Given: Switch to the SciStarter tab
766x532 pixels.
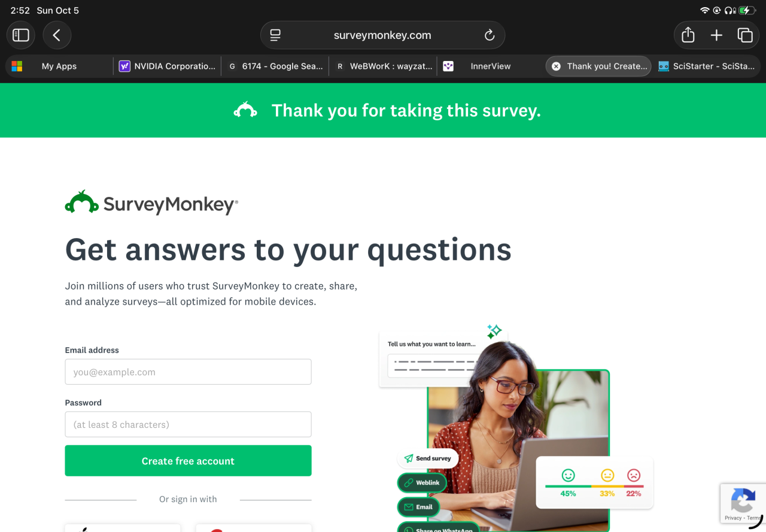Looking at the screenshot, I should (707, 66).
